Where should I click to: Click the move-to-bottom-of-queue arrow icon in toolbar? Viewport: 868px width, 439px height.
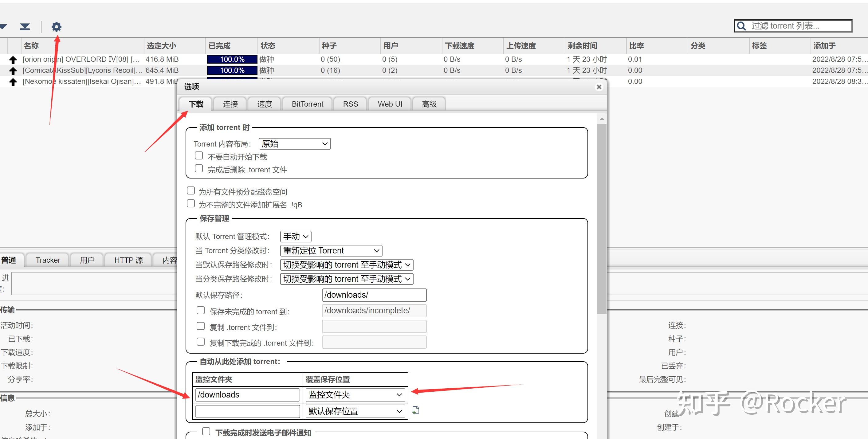[x=24, y=26]
